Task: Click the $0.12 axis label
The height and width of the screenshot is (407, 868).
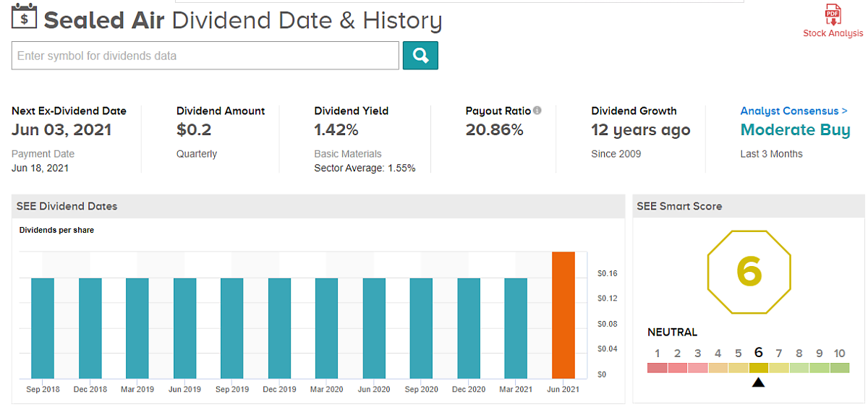Action: pyautogui.click(x=608, y=299)
